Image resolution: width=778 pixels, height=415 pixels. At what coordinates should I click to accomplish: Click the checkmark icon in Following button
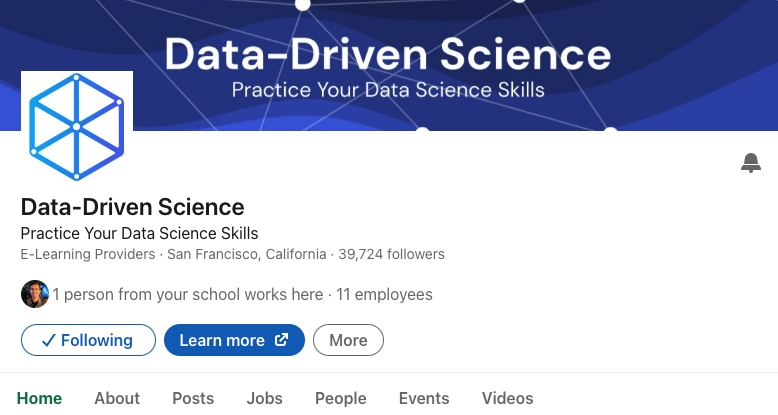(x=48, y=341)
